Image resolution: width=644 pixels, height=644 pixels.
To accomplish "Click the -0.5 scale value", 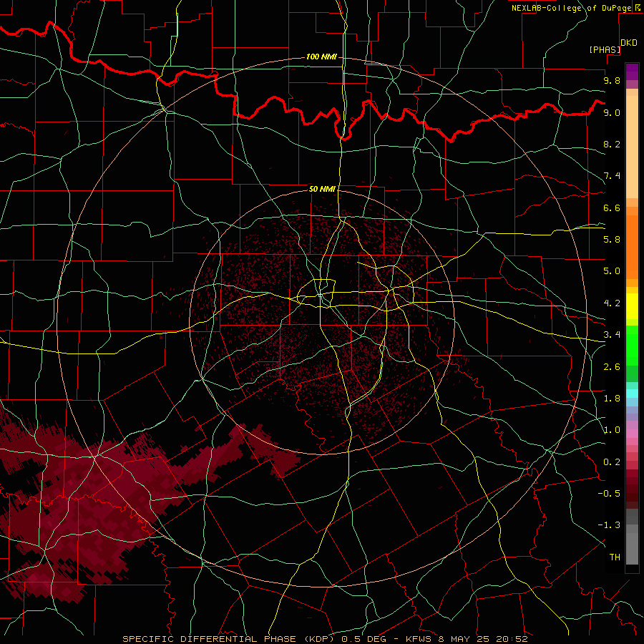I will [x=609, y=494].
